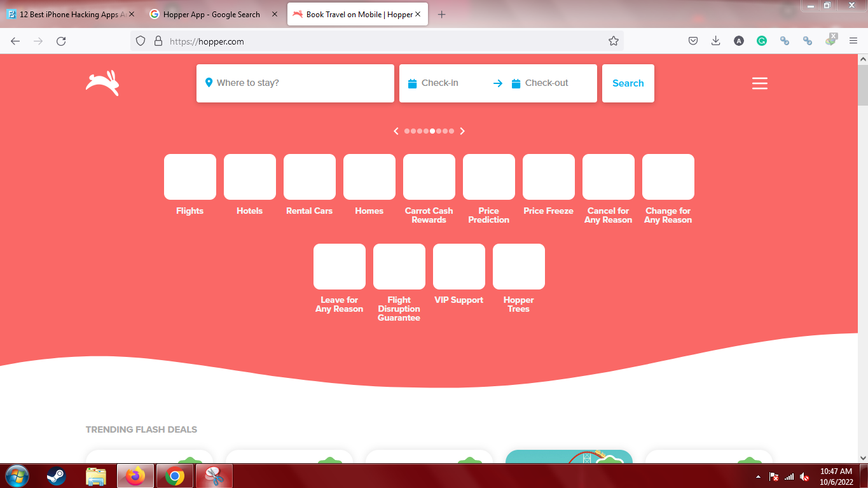Show the next carousel slide
Screen dimensions: 868x488
point(462,131)
